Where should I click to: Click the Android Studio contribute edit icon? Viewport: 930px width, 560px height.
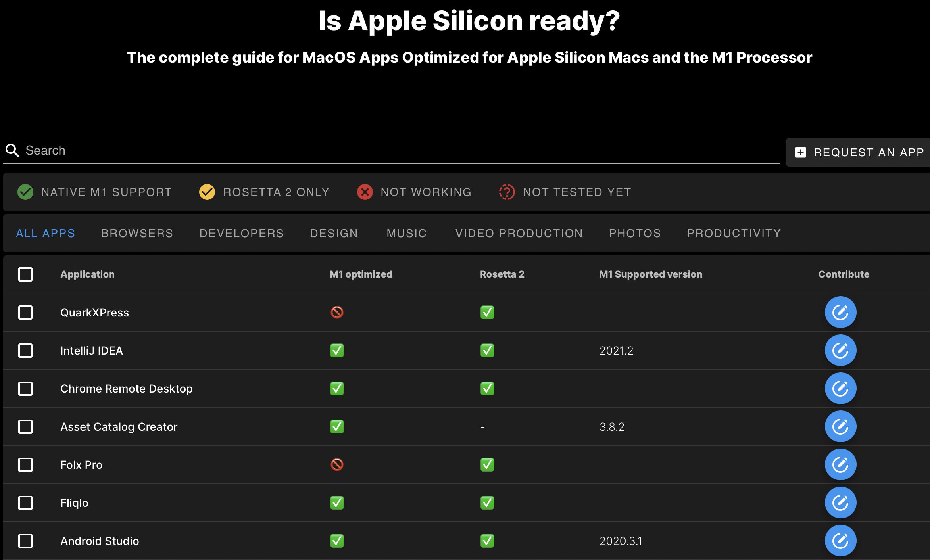(x=840, y=541)
